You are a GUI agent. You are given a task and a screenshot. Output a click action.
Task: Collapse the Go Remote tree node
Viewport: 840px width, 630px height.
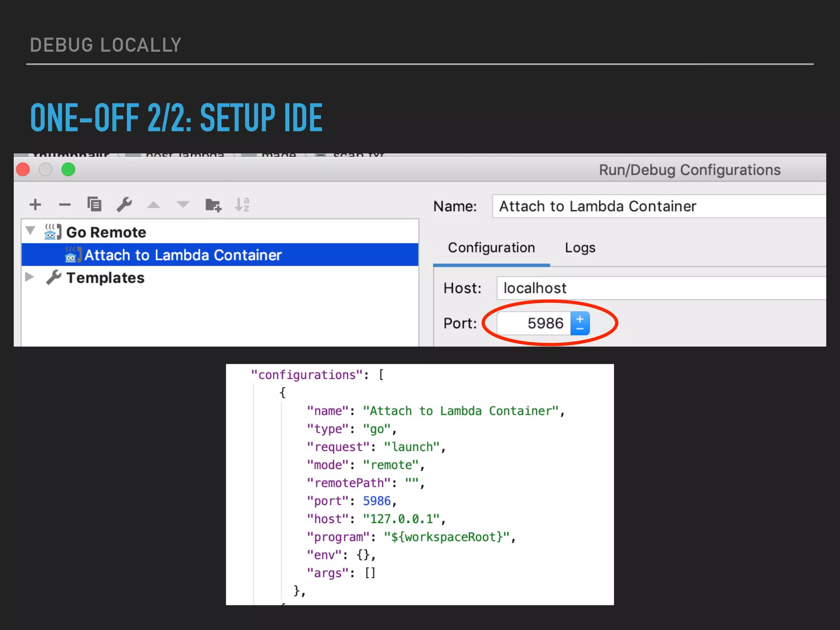tap(30, 230)
